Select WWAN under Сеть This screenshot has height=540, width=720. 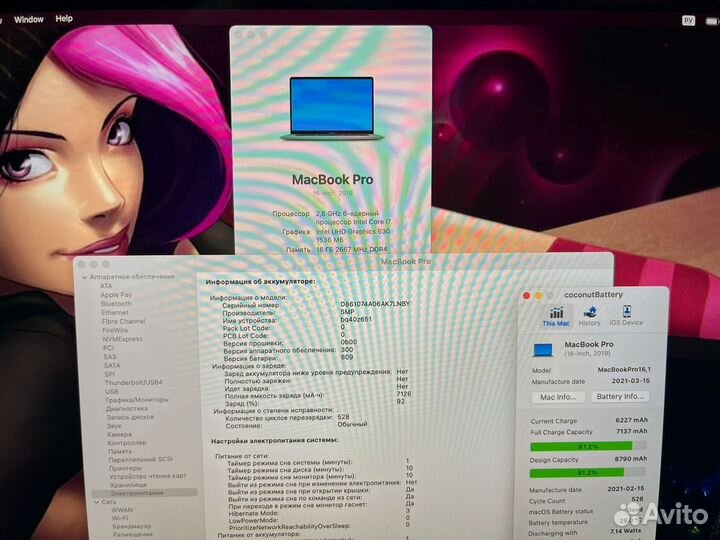pos(122,510)
